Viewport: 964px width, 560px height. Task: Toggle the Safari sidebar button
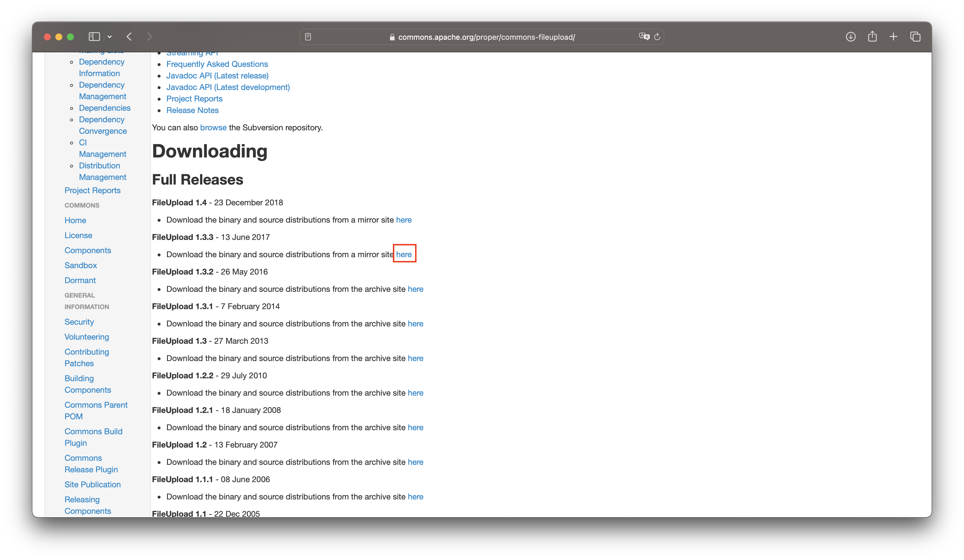(94, 37)
